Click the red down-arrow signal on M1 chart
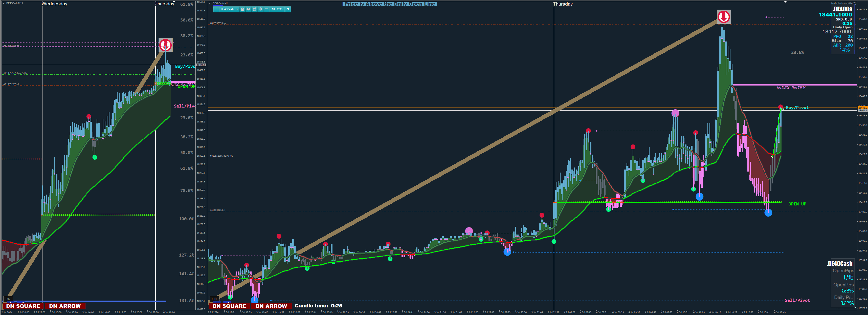Viewport: 868px width, 315px height. coord(723,16)
